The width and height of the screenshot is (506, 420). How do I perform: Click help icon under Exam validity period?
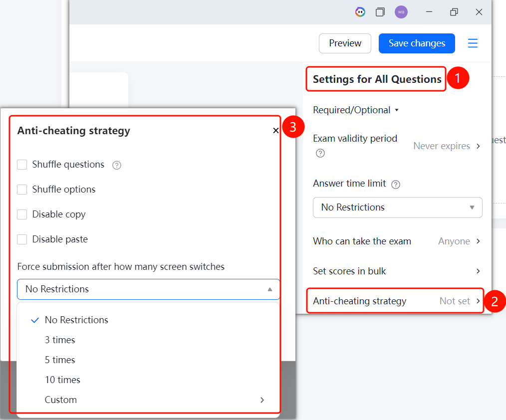click(x=320, y=153)
